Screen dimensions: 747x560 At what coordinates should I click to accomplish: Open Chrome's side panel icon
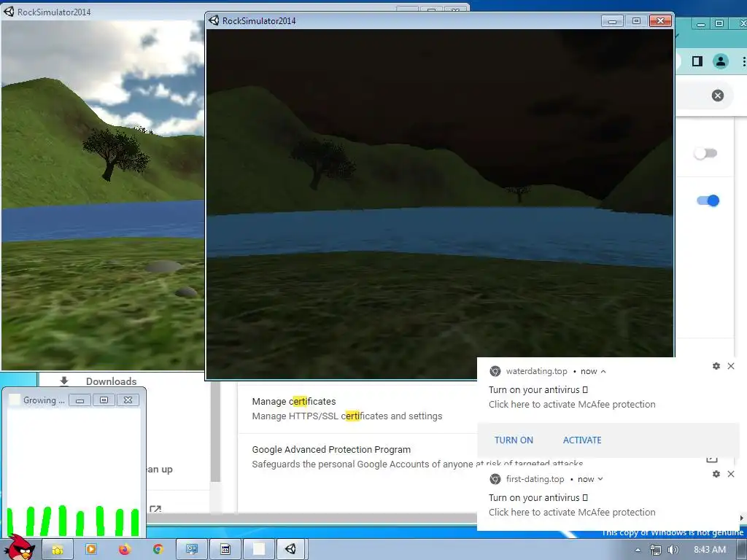click(697, 61)
